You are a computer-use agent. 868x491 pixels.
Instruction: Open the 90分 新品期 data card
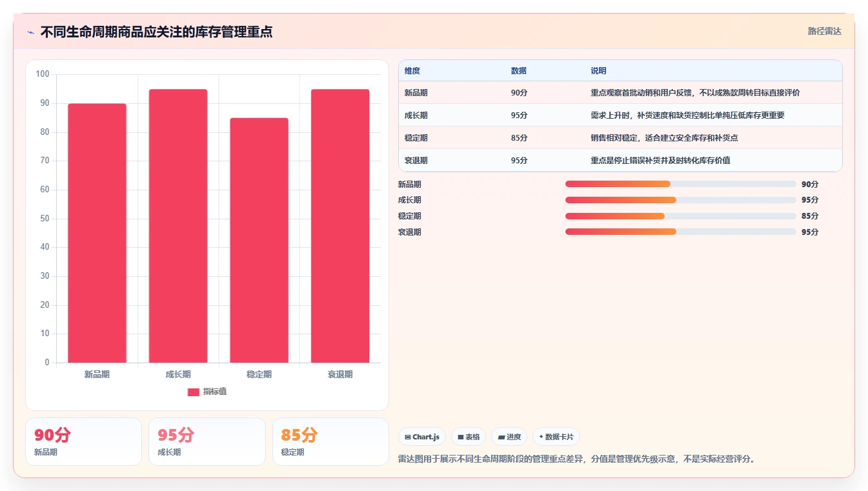[x=83, y=441]
